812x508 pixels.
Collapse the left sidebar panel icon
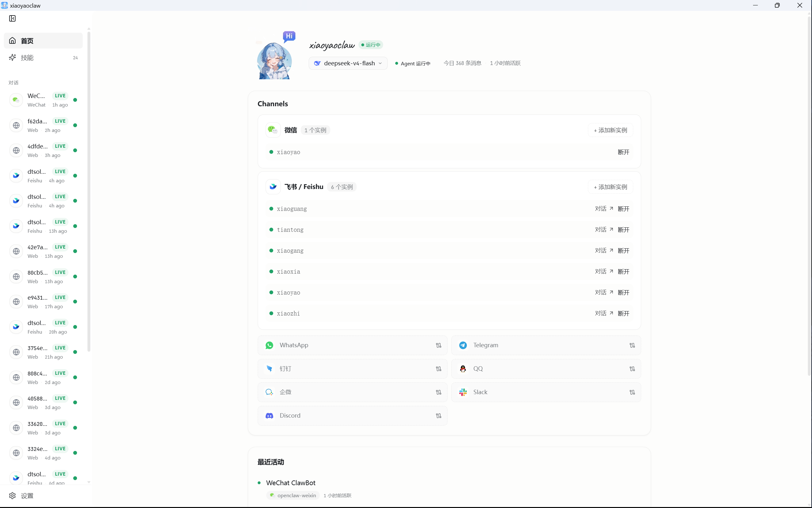tap(12, 18)
